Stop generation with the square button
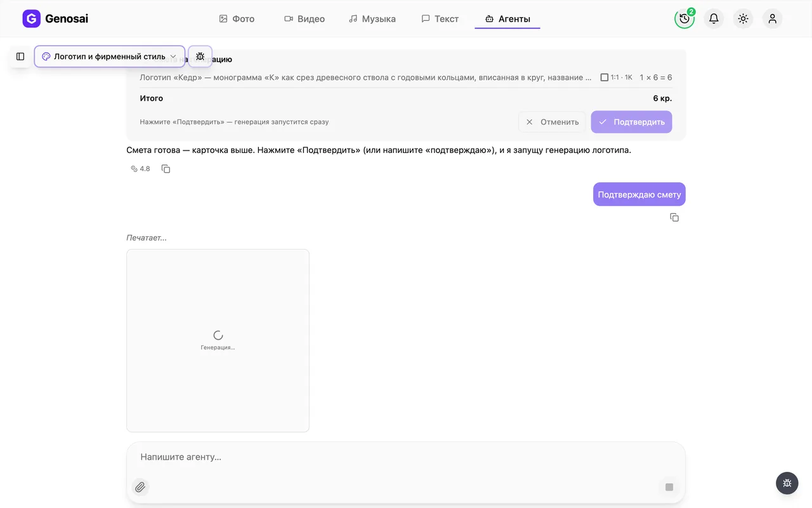 point(669,487)
